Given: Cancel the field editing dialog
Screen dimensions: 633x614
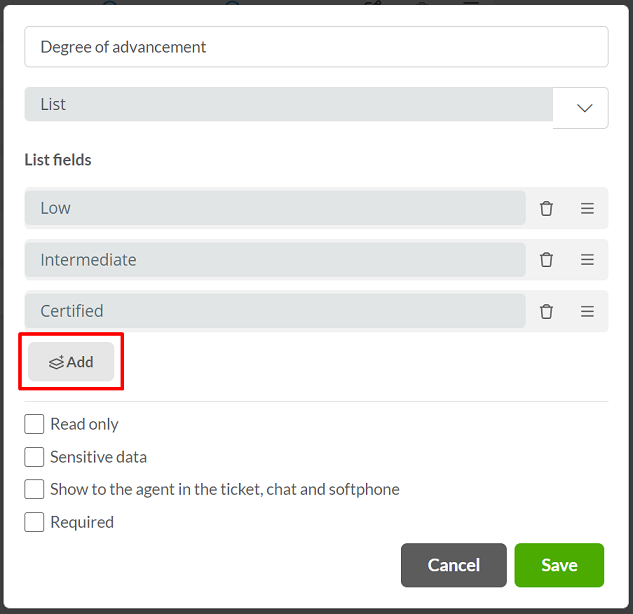Looking at the screenshot, I should (454, 565).
